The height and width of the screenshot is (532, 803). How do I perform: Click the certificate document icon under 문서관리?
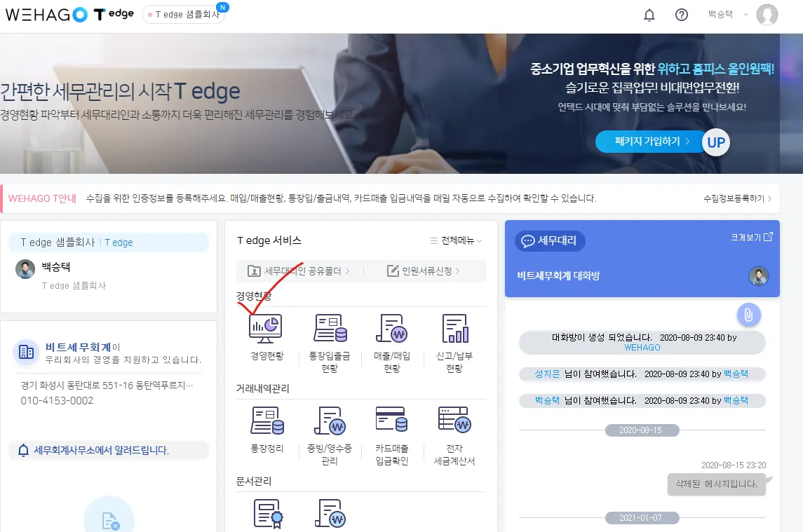tap(268, 514)
